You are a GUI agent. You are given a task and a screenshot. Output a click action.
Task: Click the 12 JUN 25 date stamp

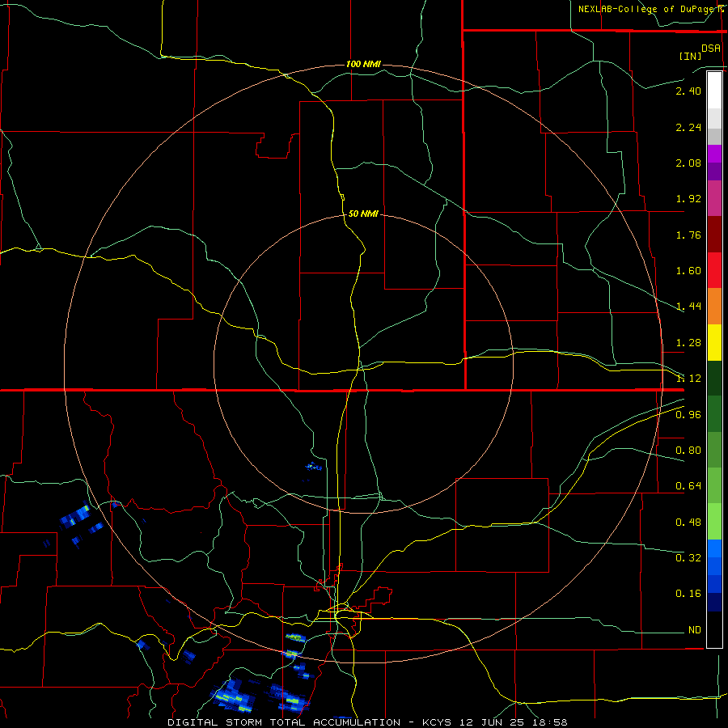click(493, 722)
